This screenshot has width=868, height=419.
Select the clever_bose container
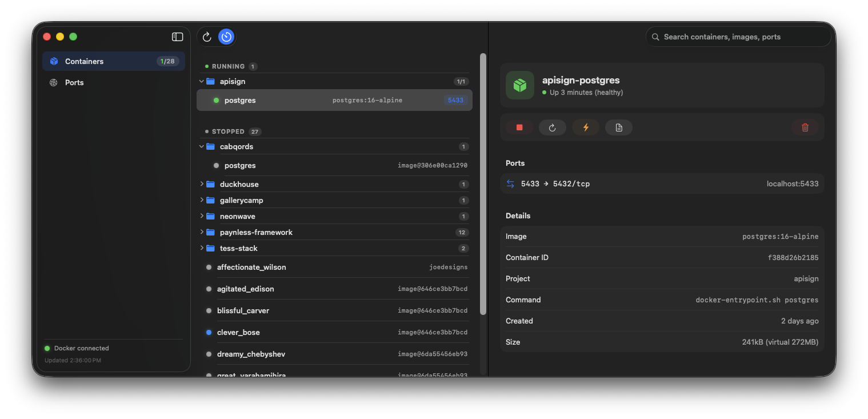click(x=334, y=332)
